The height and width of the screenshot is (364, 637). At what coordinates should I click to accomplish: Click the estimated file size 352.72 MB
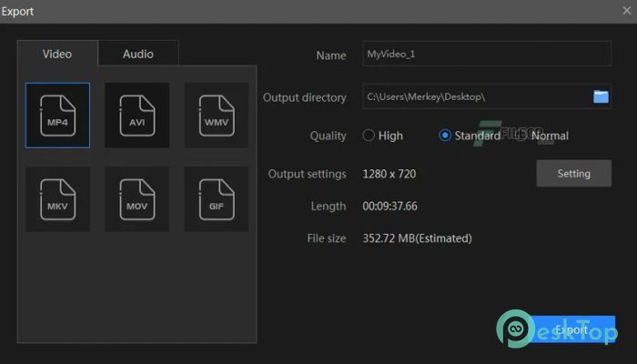coord(417,238)
